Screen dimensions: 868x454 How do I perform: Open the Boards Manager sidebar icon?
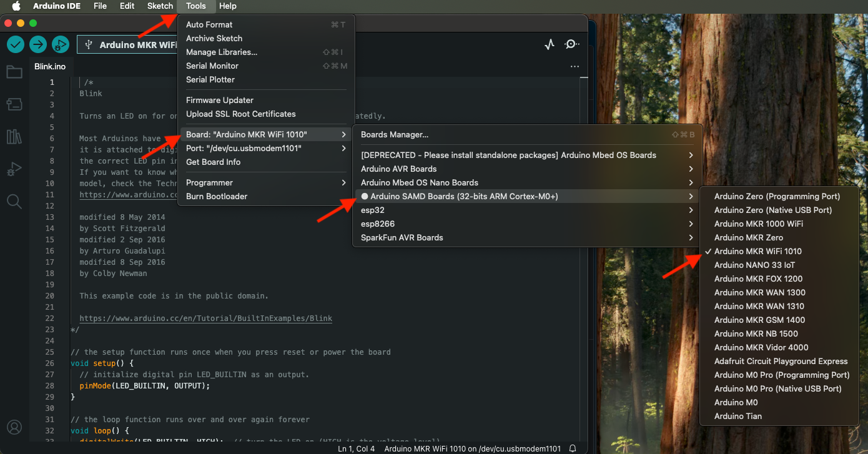(x=14, y=104)
